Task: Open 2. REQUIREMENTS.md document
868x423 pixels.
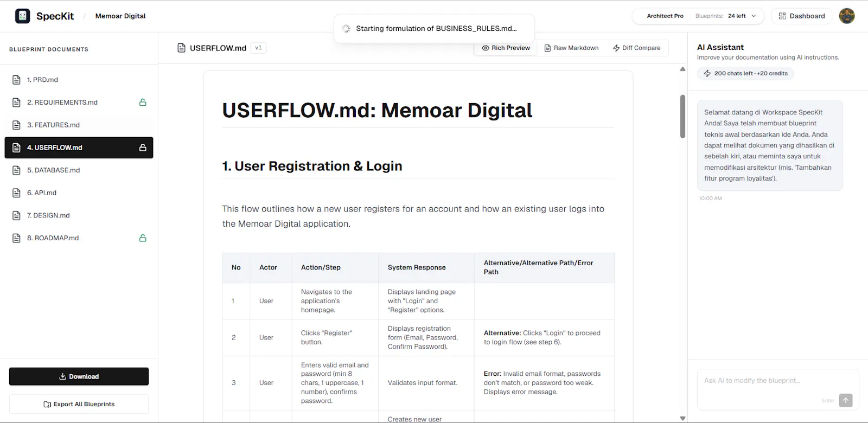Action: 79,102
